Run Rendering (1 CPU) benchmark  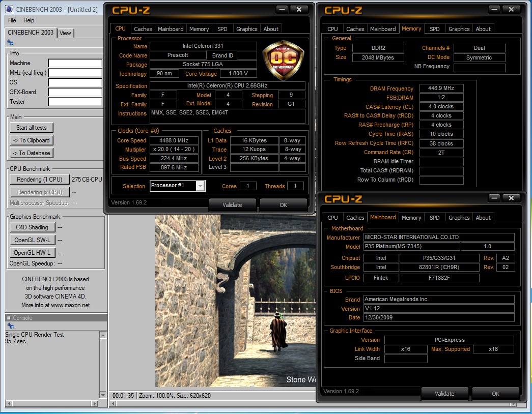[39, 180]
